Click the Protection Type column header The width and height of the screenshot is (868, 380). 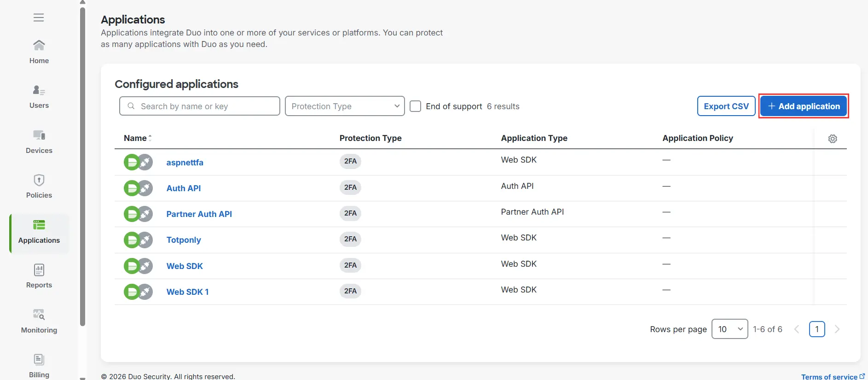(370, 138)
